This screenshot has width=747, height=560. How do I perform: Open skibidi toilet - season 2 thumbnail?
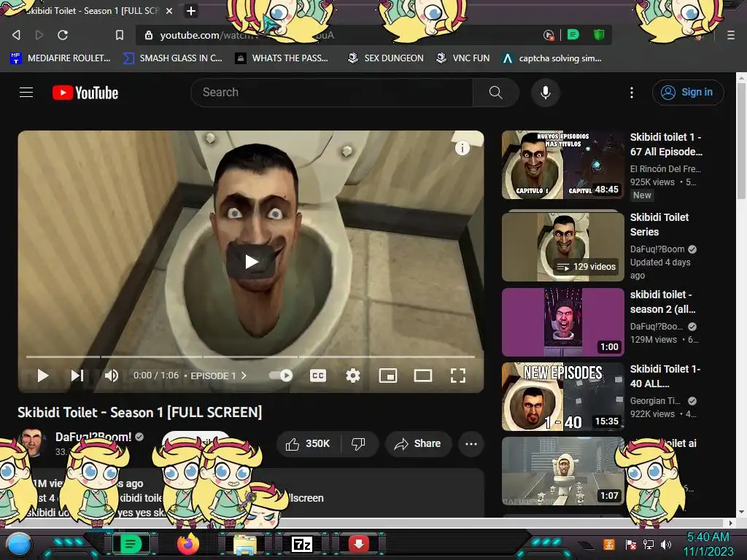[562, 322]
